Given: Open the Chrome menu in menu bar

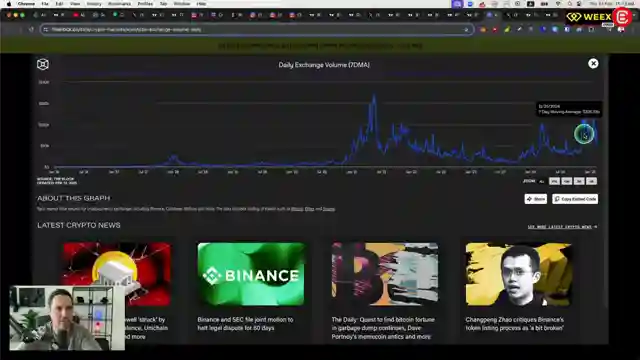Looking at the screenshot, I should coord(26,4).
